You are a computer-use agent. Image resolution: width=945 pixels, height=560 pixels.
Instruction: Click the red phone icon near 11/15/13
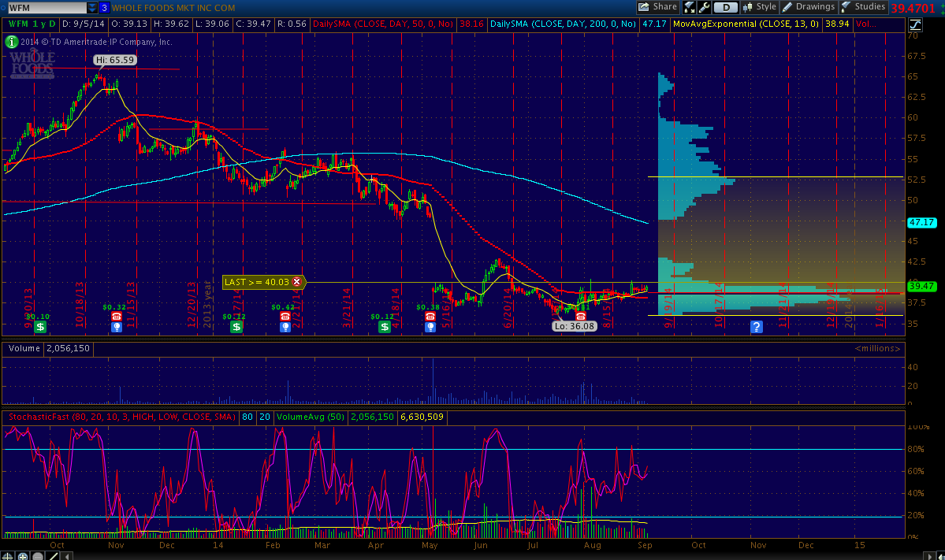click(117, 316)
